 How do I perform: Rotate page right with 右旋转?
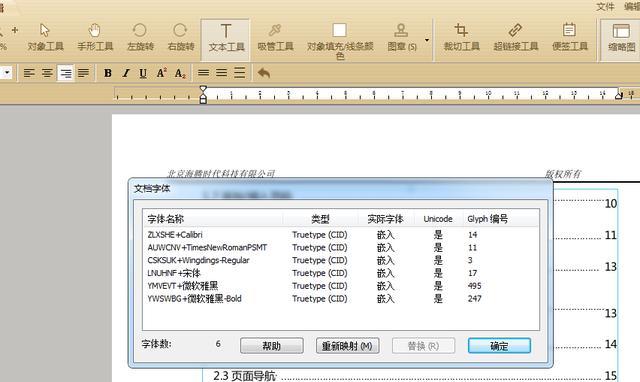pyautogui.click(x=181, y=38)
